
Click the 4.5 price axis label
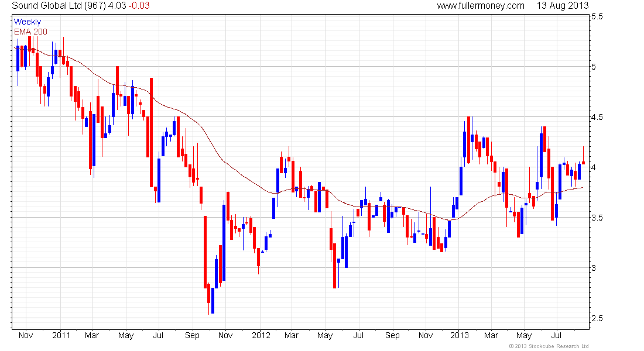[x=597, y=117]
